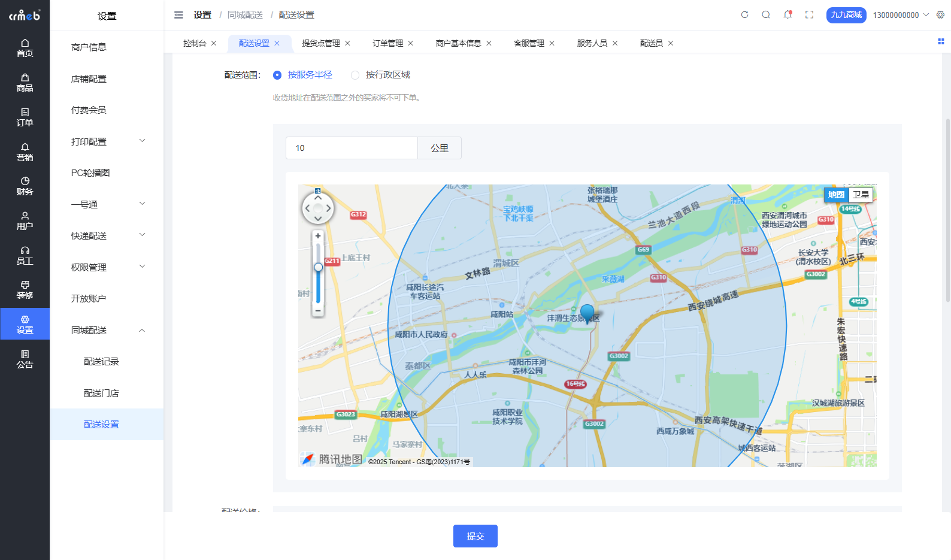Click the blue location marker on map
Image resolution: width=951 pixels, height=560 pixels.
click(x=587, y=313)
